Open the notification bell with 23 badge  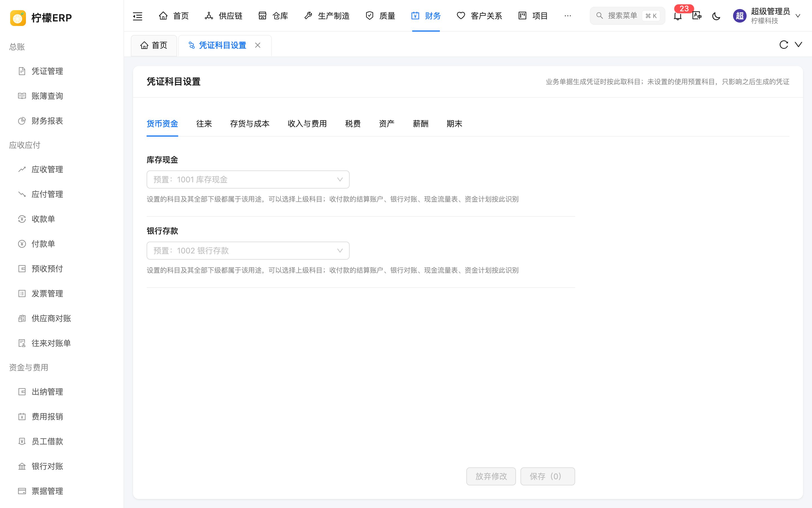(678, 16)
